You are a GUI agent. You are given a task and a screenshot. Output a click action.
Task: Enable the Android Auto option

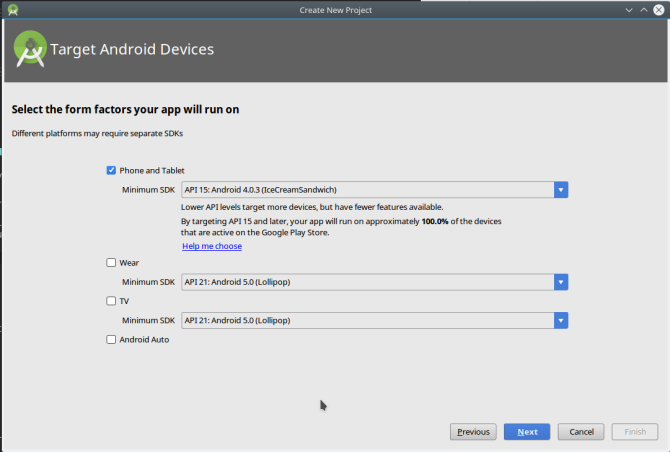(111, 339)
